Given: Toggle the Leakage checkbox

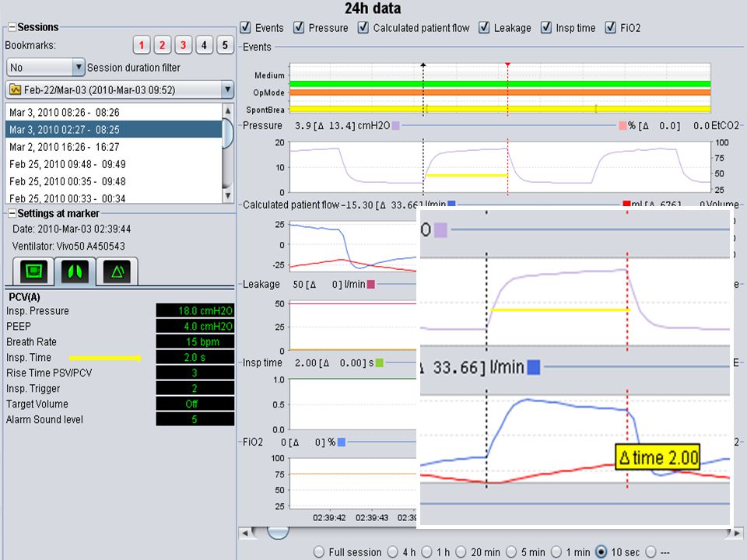Looking at the screenshot, I should coord(484,28).
